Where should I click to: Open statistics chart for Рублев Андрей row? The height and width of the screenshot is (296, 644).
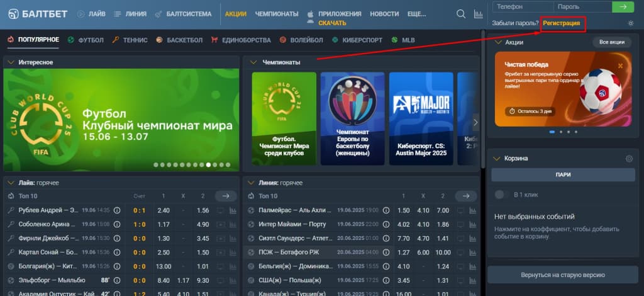233,210
